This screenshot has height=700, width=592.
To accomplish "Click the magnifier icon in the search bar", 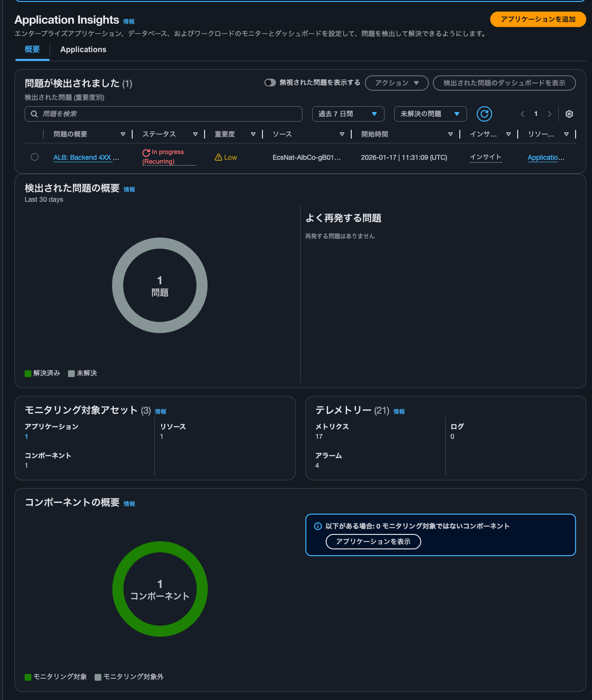I will [34, 114].
